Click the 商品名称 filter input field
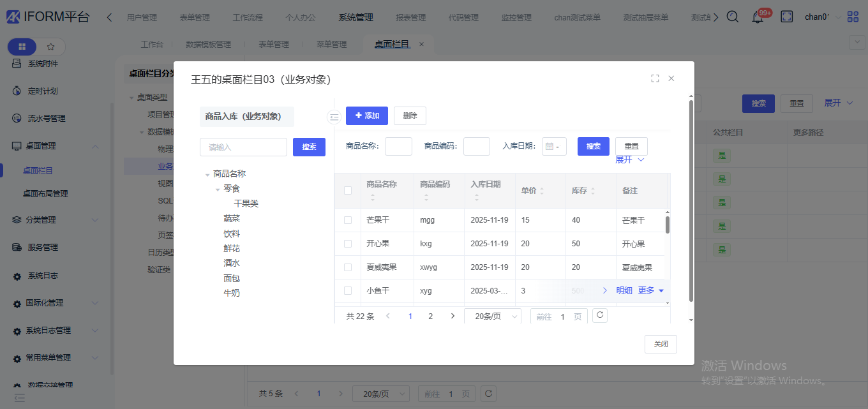 tap(398, 147)
